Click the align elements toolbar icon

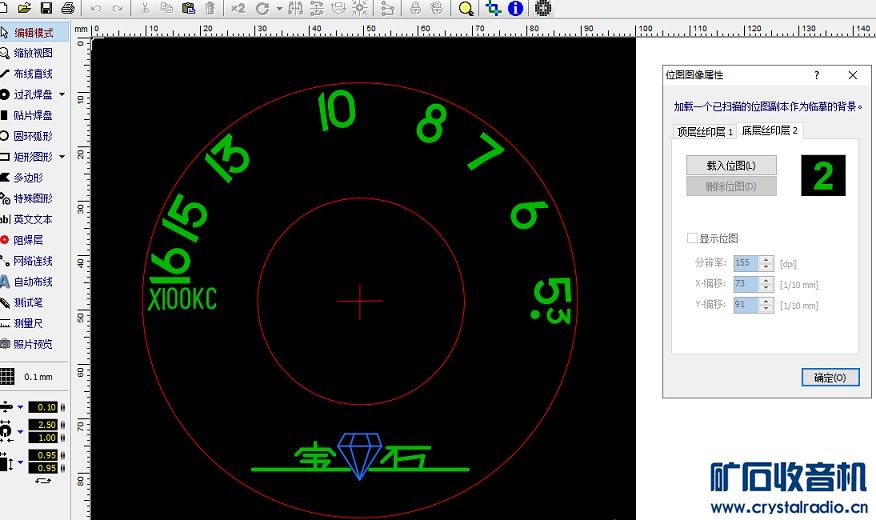338,8
